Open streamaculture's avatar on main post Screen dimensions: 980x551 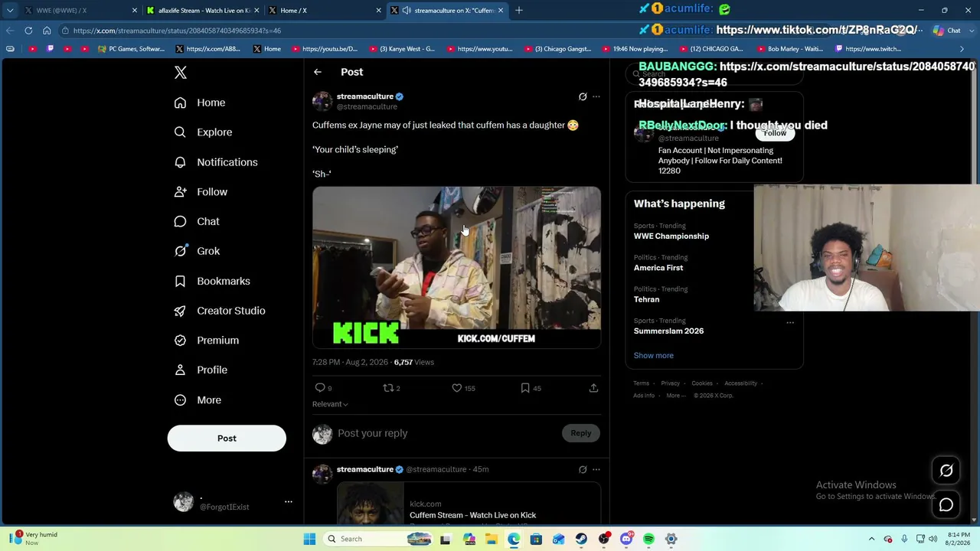tap(322, 102)
